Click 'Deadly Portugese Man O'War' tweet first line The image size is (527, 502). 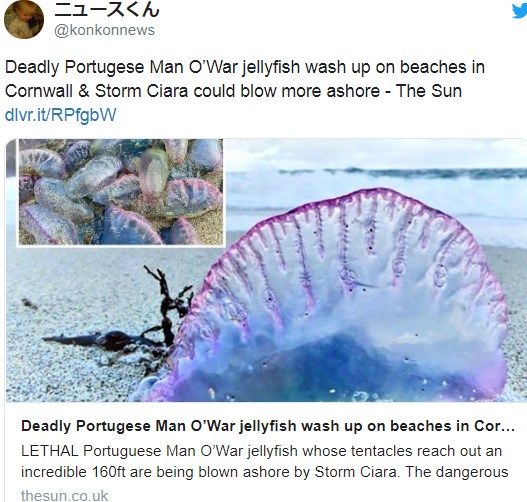pyautogui.click(x=245, y=67)
